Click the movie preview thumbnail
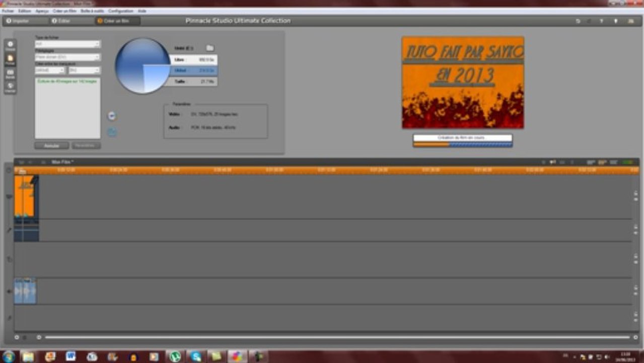This screenshot has height=363, width=644. 463,82
